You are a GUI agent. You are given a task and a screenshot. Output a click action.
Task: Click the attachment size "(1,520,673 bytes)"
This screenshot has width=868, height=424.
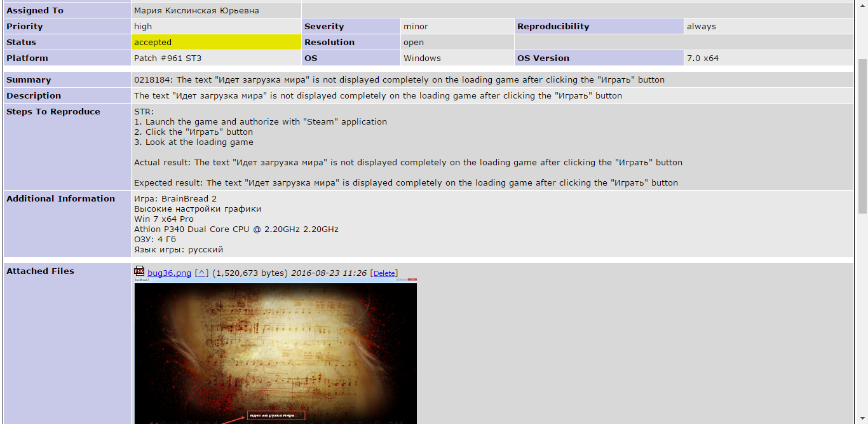pos(250,273)
